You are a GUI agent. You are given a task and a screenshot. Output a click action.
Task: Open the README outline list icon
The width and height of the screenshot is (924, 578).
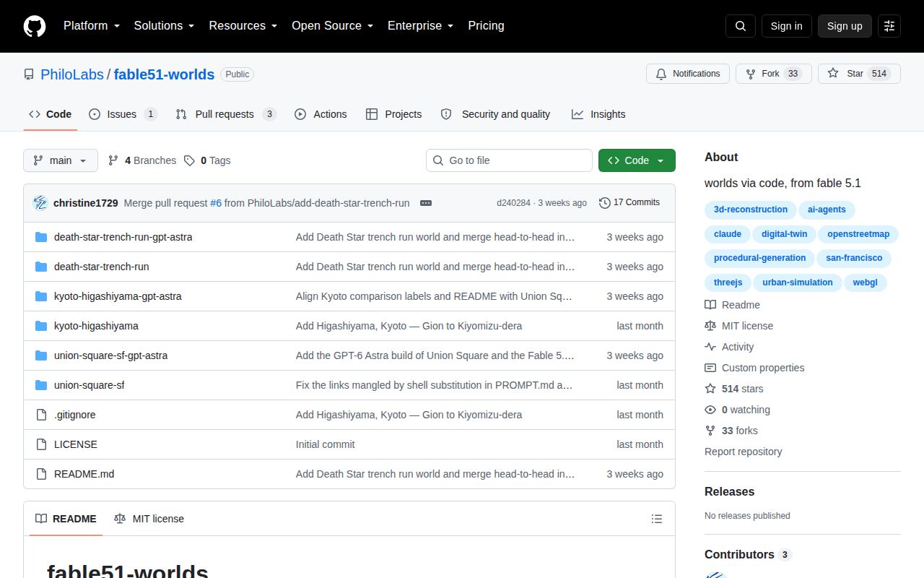tap(657, 519)
